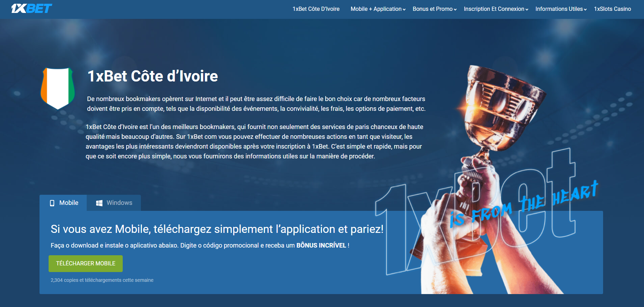Click the Côte d'Ivoire flag shield icon

click(58, 88)
